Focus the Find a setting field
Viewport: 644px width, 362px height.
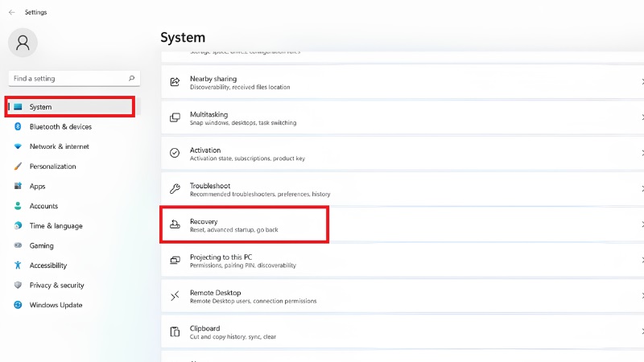(x=74, y=78)
